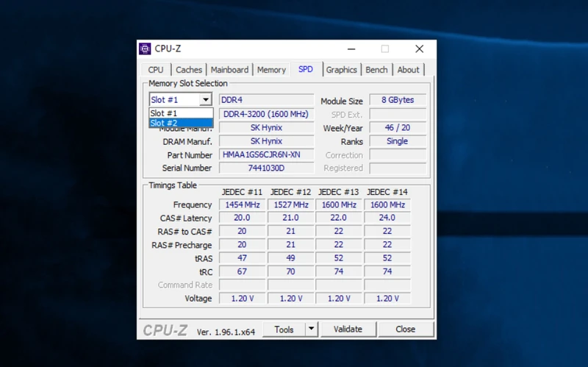Click the 1454 MHz frequency cell

coord(243,204)
